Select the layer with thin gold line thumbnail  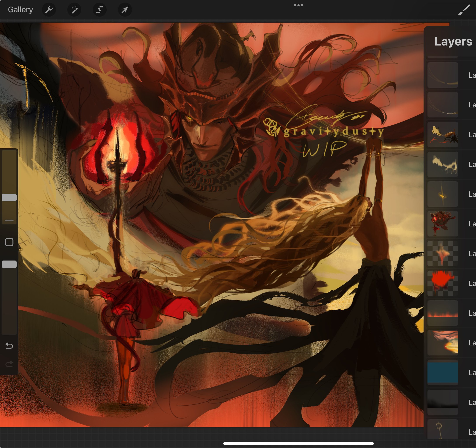click(x=443, y=105)
